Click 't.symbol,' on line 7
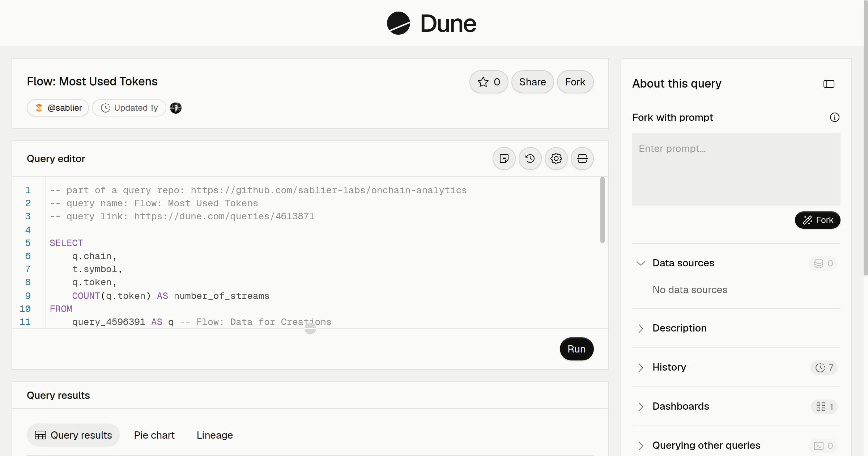The width and height of the screenshot is (868, 456). pyautogui.click(x=97, y=269)
